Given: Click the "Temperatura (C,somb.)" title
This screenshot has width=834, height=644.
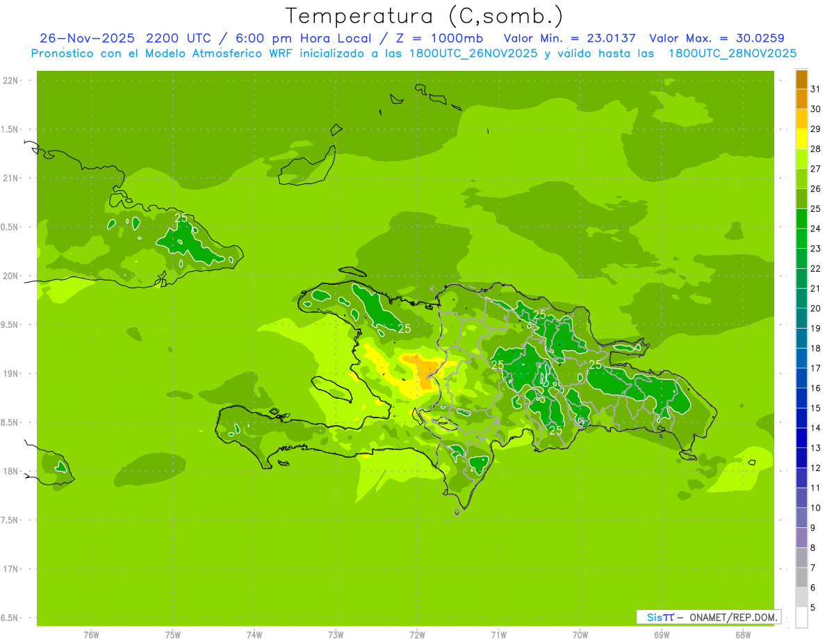Looking at the screenshot, I should pos(425,17).
